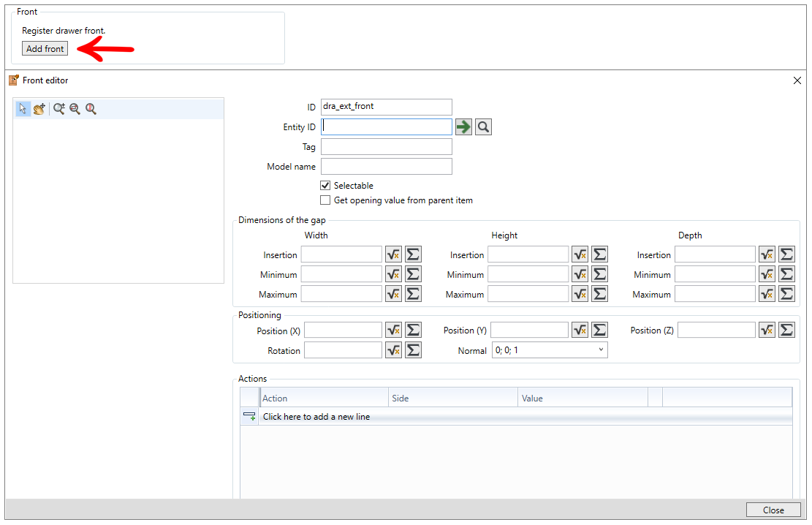Click the Action column header

(325, 398)
